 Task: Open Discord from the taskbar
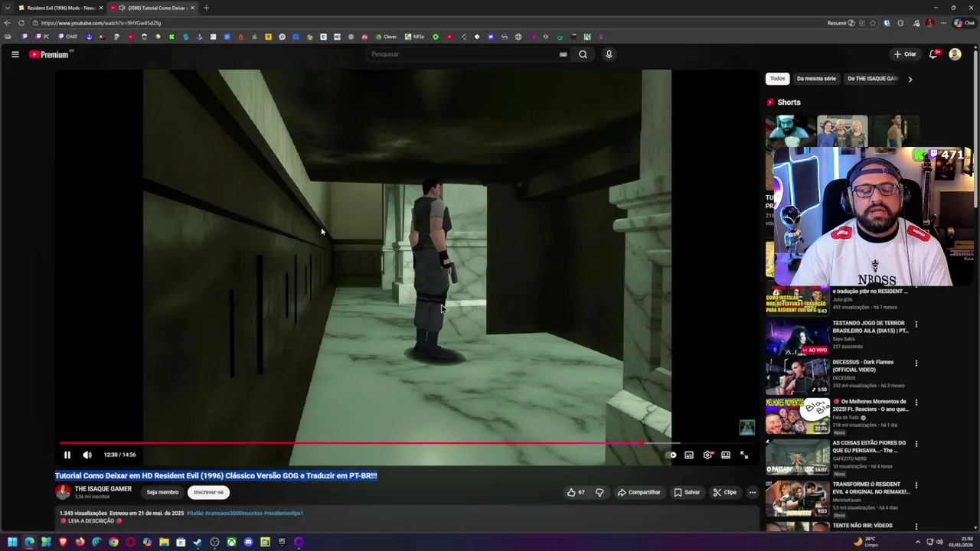pyautogui.click(x=248, y=542)
